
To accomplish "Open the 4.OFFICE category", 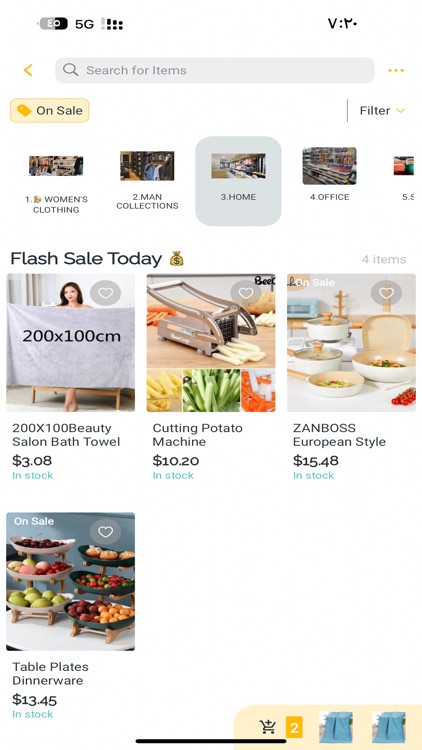I will pyautogui.click(x=329, y=175).
